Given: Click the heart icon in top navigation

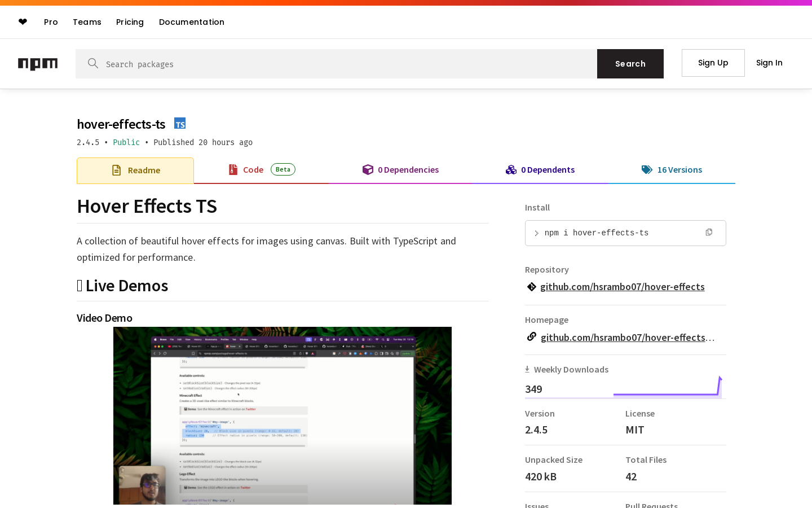Looking at the screenshot, I should (x=23, y=22).
